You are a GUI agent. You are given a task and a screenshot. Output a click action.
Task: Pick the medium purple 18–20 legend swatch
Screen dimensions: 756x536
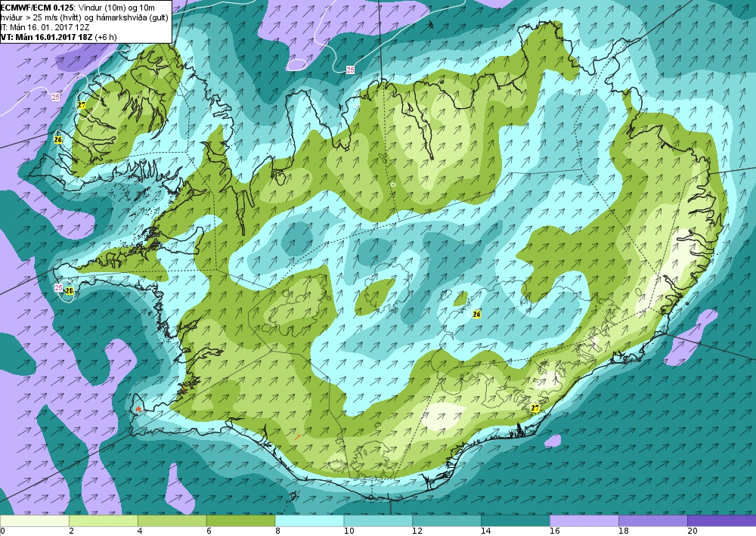[x=653, y=521]
